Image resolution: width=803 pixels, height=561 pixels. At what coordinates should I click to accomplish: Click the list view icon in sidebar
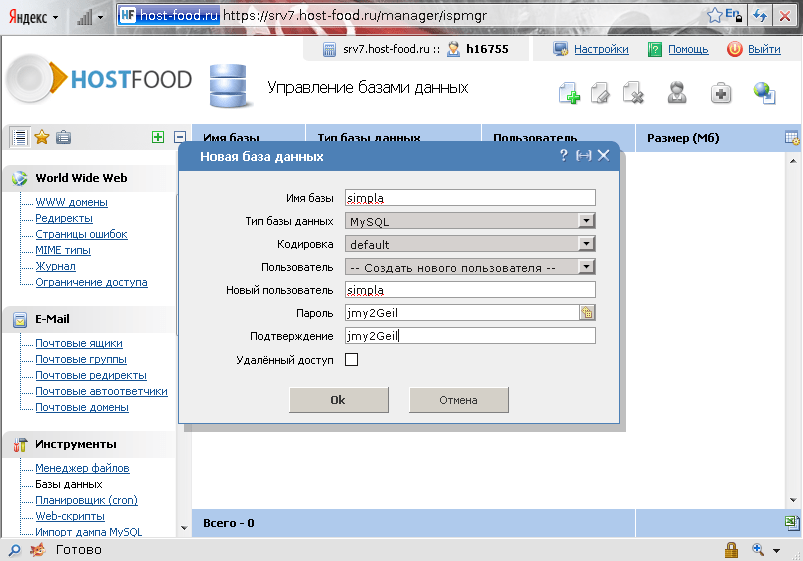pyautogui.click(x=20, y=137)
